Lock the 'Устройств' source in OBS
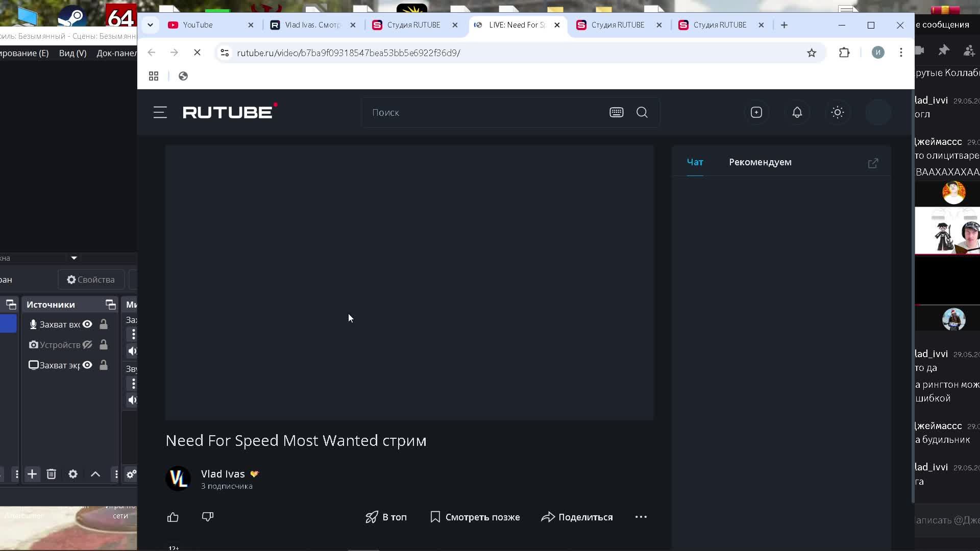This screenshot has height=551, width=980. [x=104, y=344]
